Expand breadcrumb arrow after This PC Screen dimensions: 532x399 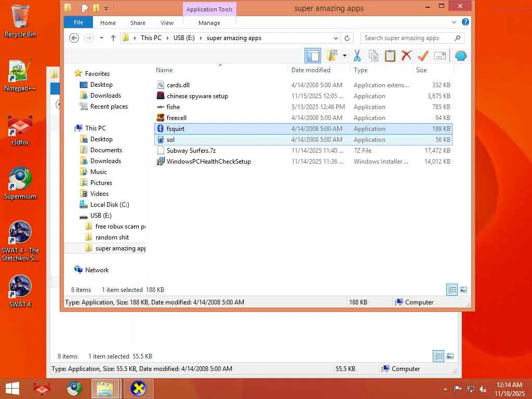tap(168, 38)
